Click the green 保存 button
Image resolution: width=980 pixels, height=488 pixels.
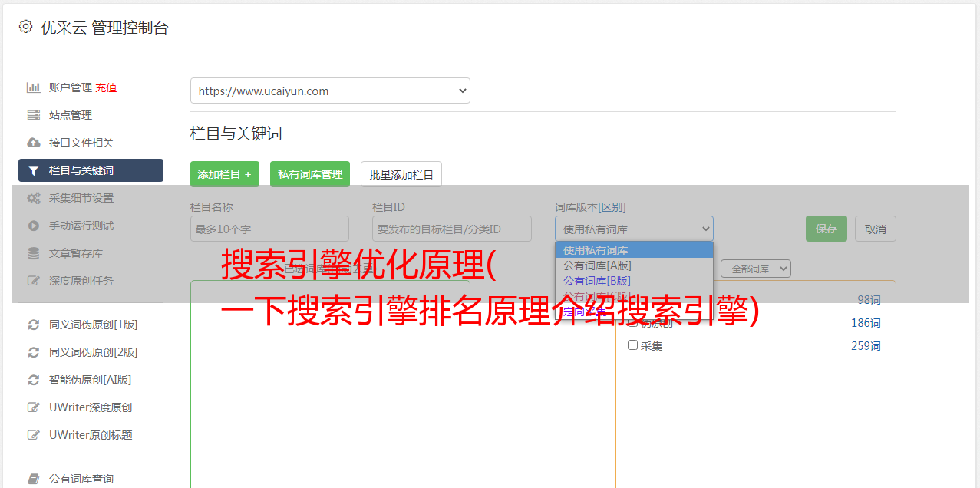827,229
